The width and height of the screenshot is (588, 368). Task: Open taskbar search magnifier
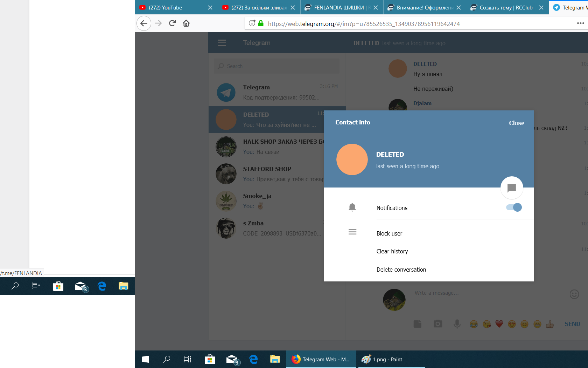pos(167,359)
